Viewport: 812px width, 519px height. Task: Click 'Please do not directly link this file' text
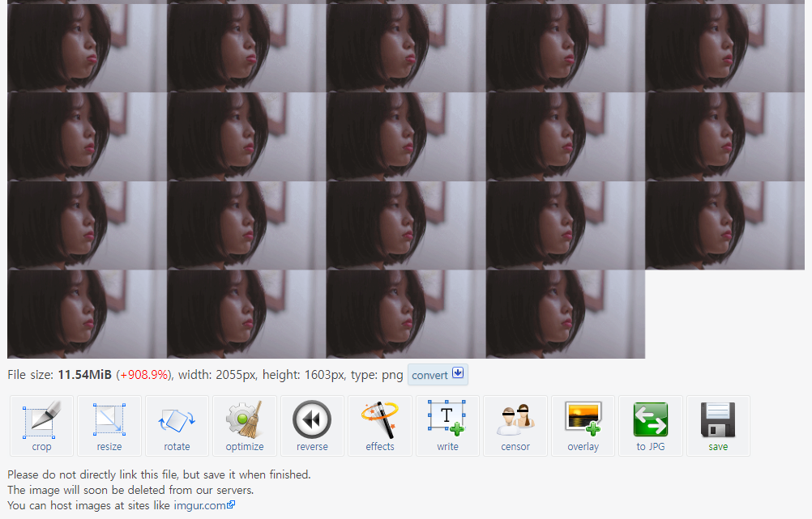[x=159, y=474]
